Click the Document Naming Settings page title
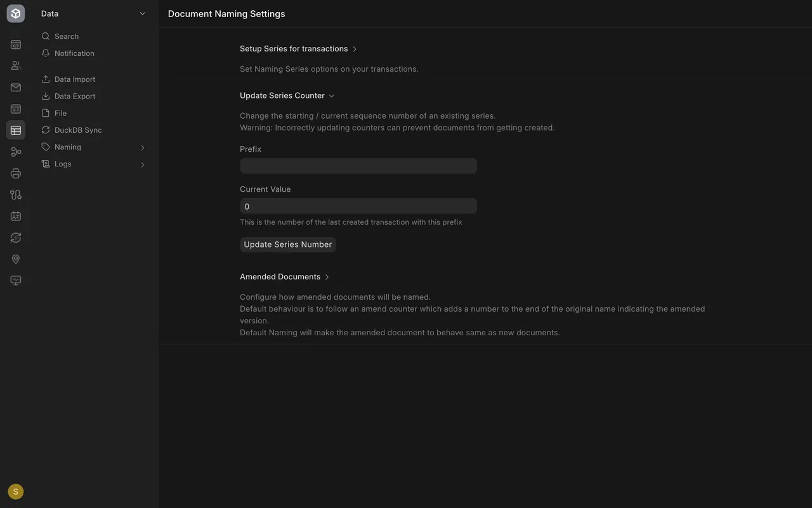 [226, 14]
